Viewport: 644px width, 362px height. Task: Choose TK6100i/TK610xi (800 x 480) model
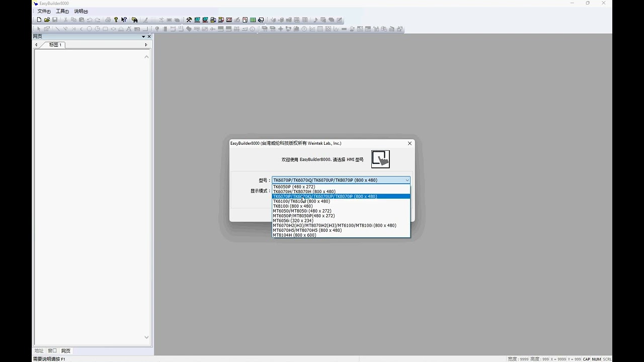coord(341,201)
